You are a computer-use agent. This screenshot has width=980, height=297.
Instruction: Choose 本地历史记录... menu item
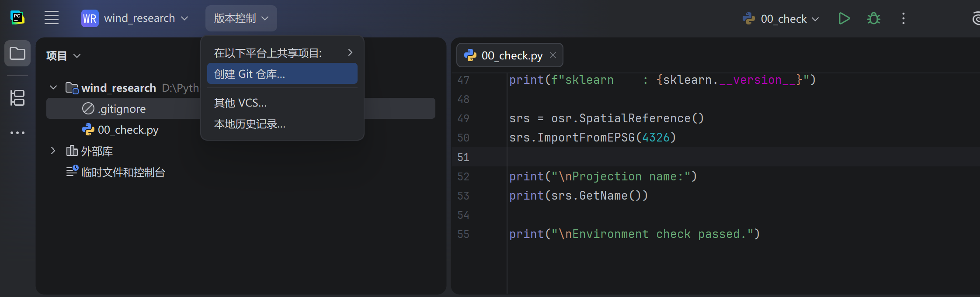tap(282, 124)
